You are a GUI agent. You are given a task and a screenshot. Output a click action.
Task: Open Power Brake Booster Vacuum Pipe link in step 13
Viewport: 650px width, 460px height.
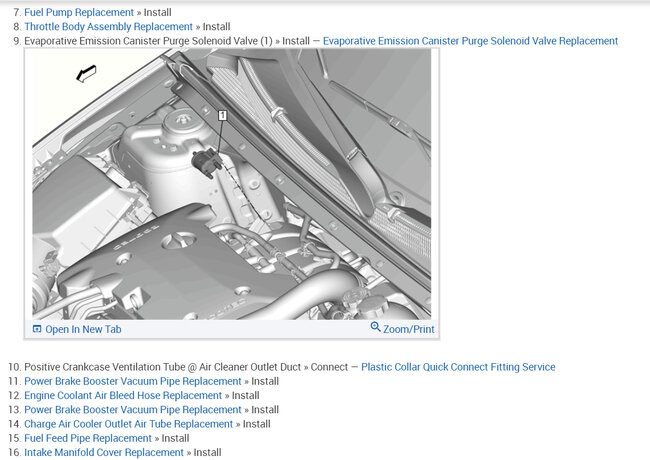tap(133, 410)
